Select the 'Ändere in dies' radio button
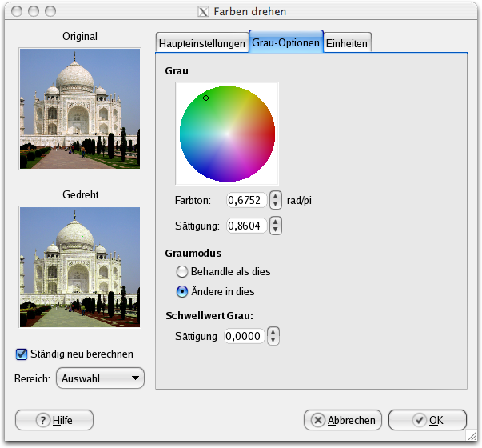This screenshot has height=448, width=482. pyautogui.click(x=181, y=291)
